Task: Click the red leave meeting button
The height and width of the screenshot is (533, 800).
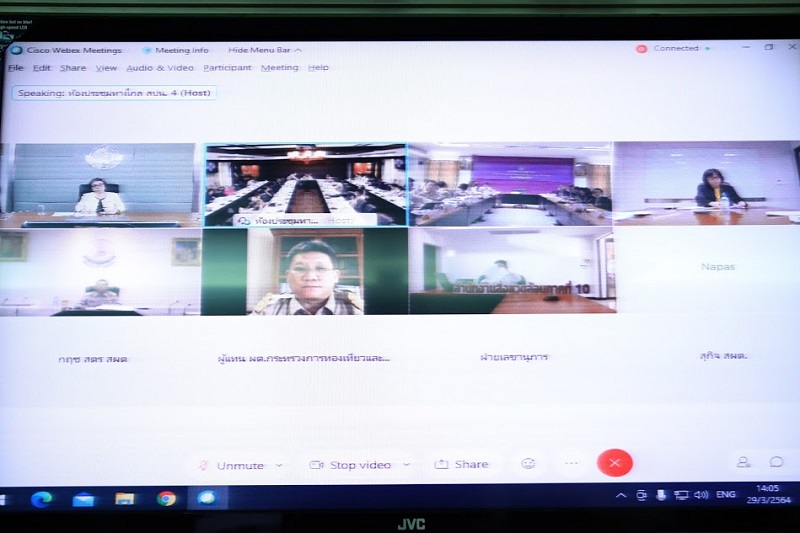Action: click(614, 462)
